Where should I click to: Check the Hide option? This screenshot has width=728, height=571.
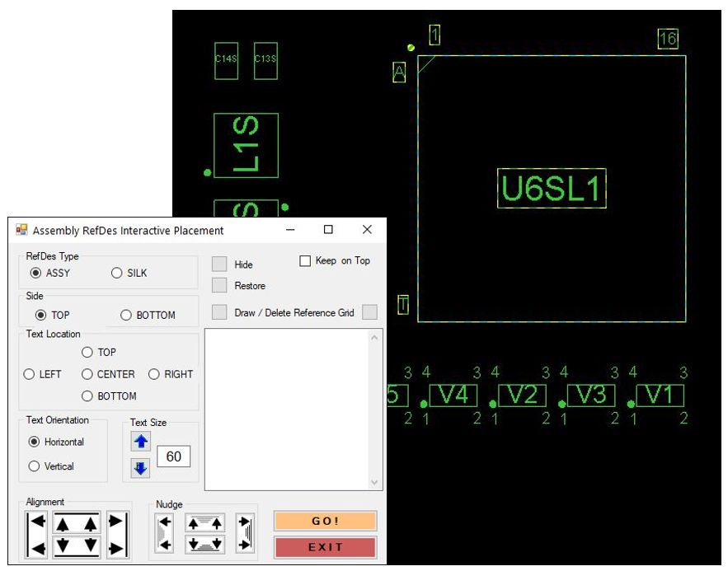tap(218, 264)
